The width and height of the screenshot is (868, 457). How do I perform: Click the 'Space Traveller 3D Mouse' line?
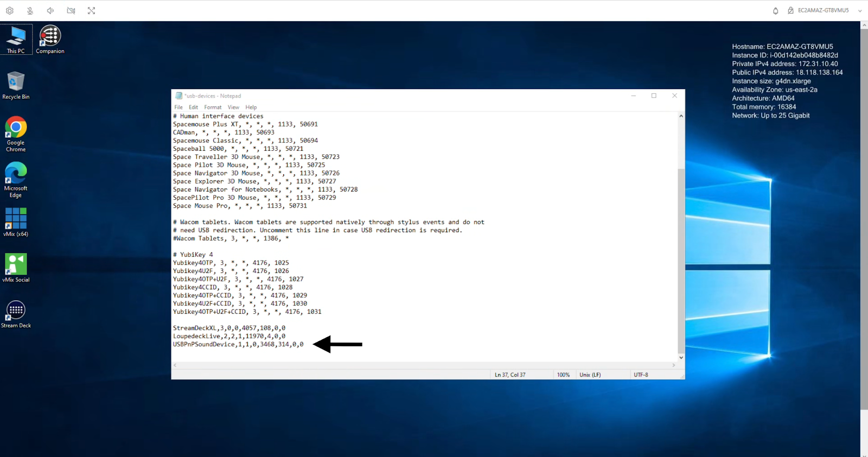coord(256,157)
